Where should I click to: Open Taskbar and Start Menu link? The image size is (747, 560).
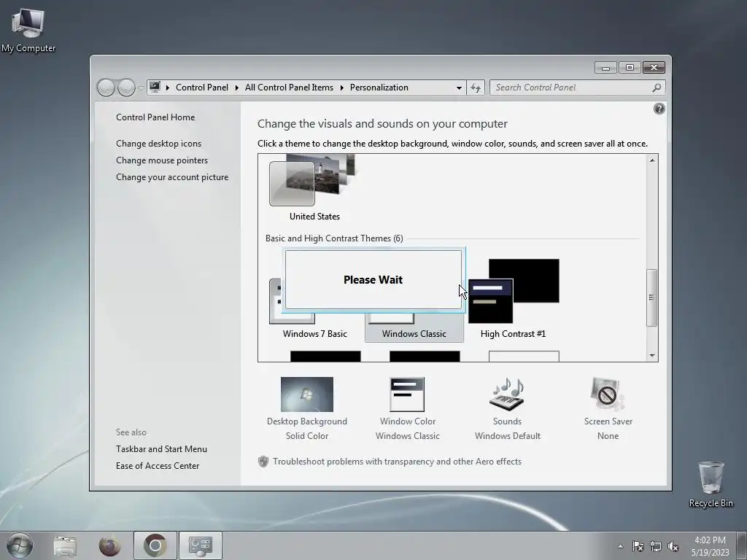[x=161, y=449]
